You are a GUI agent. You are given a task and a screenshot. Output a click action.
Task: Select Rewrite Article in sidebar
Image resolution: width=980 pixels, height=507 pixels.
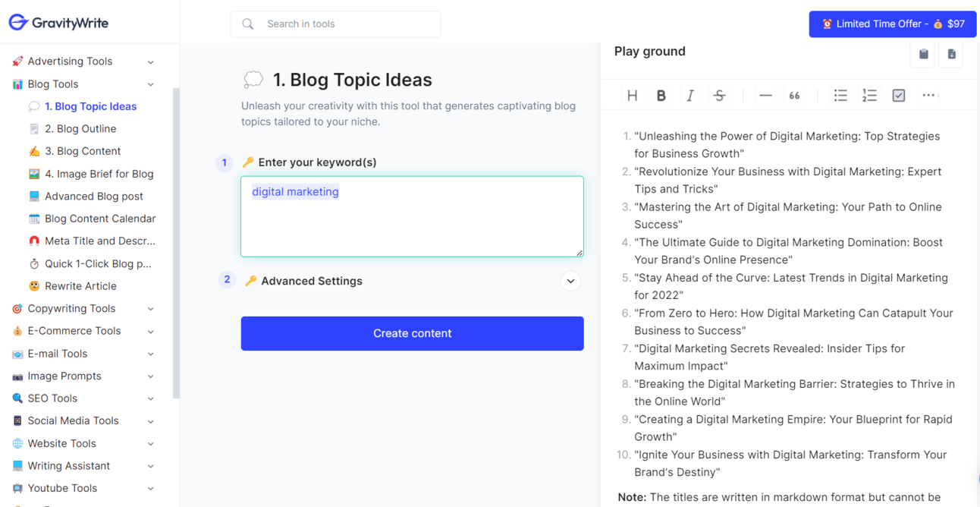[x=80, y=286]
